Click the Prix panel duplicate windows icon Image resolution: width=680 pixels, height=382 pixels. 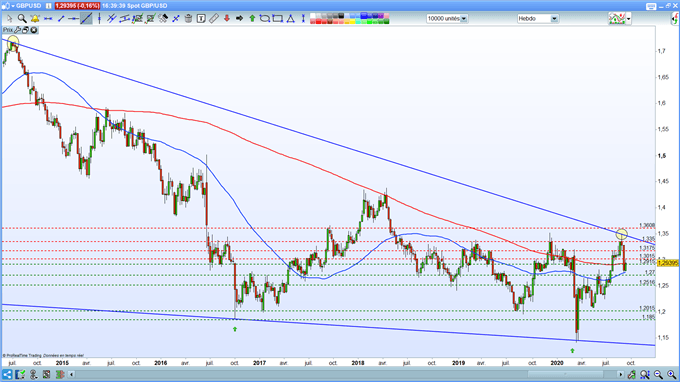[26, 30]
